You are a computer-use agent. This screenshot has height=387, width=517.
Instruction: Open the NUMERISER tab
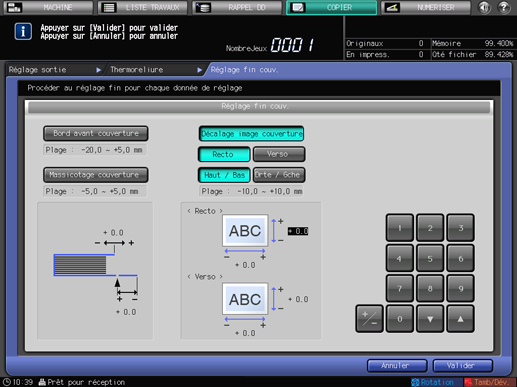click(x=426, y=7)
